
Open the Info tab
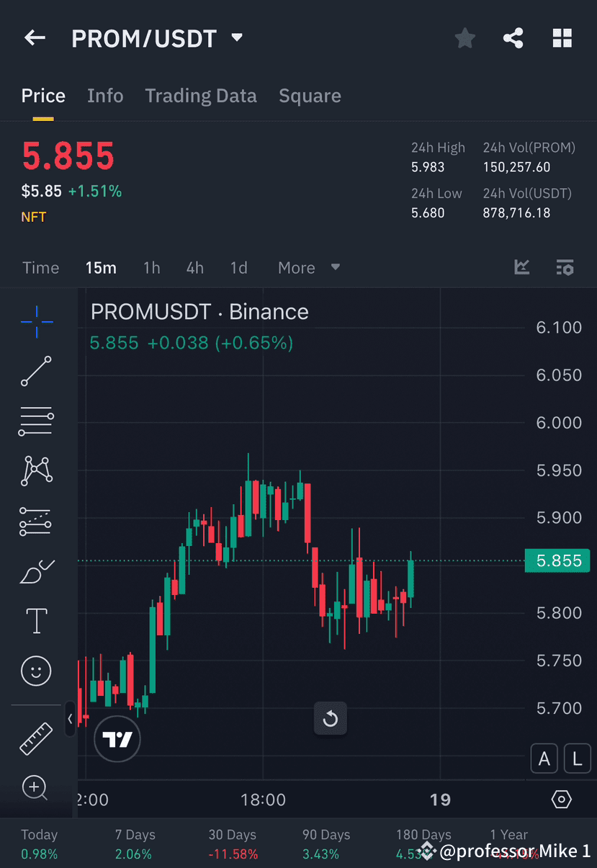coord(105,95)
